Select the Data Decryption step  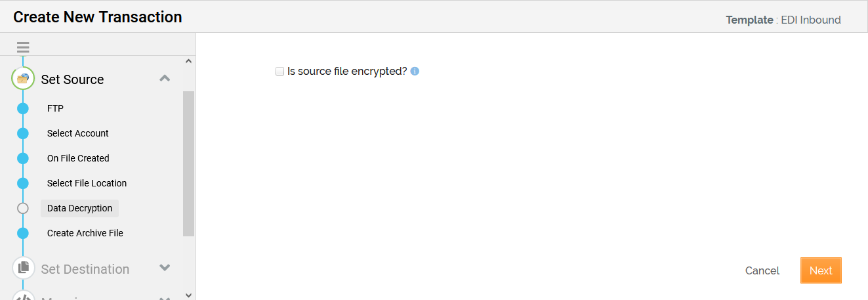pyautogui.click(x=79, y=208)
